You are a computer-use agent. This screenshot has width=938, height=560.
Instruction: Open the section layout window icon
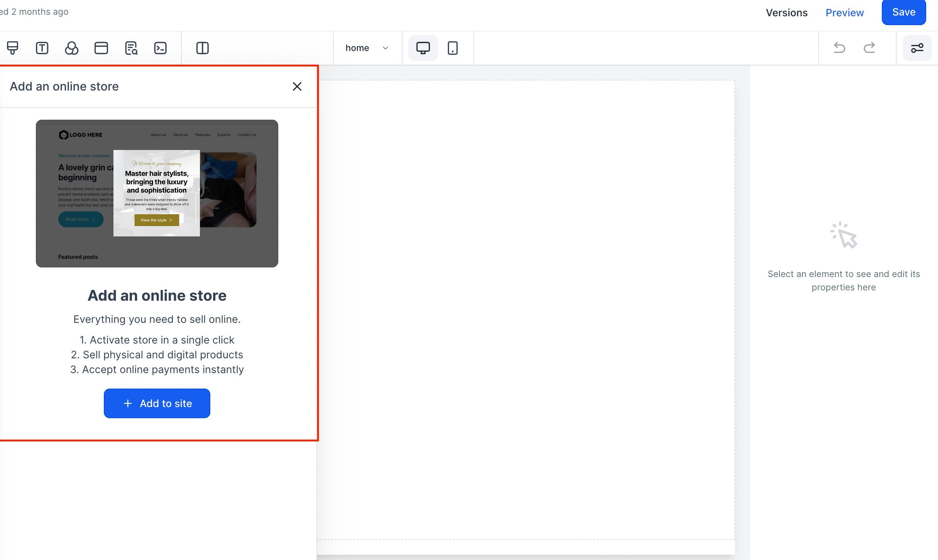pyautogui.click(x=101, y=48)
